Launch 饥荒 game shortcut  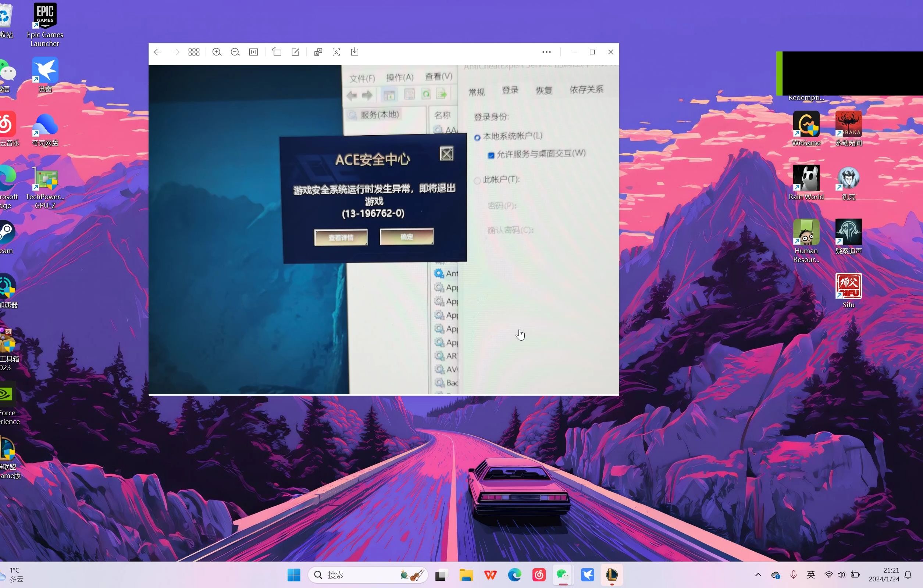point(849,183)
